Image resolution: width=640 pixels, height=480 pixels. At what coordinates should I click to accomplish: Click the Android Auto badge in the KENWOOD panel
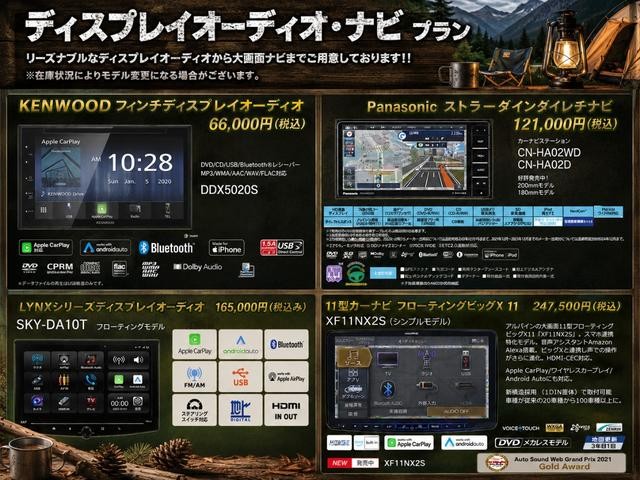[105, 247]
